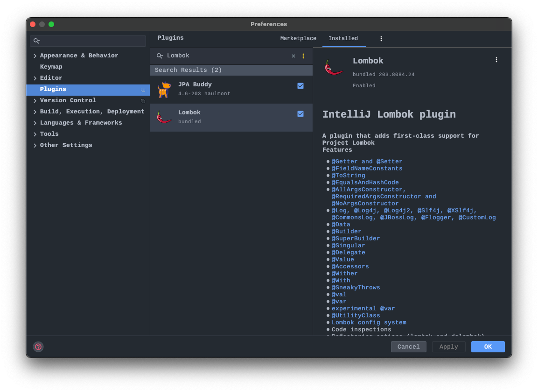Open the @SuperBuilder link
The image size is (538, 392).
click(356, 238)
